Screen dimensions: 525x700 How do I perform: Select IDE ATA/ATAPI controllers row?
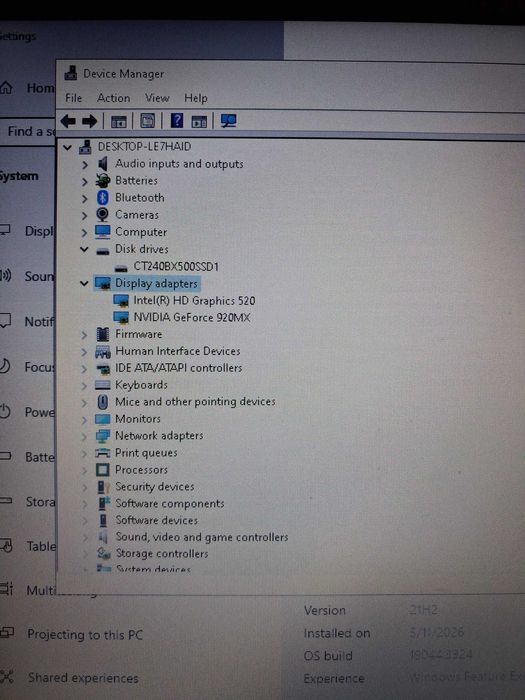[x=179, y=368]
